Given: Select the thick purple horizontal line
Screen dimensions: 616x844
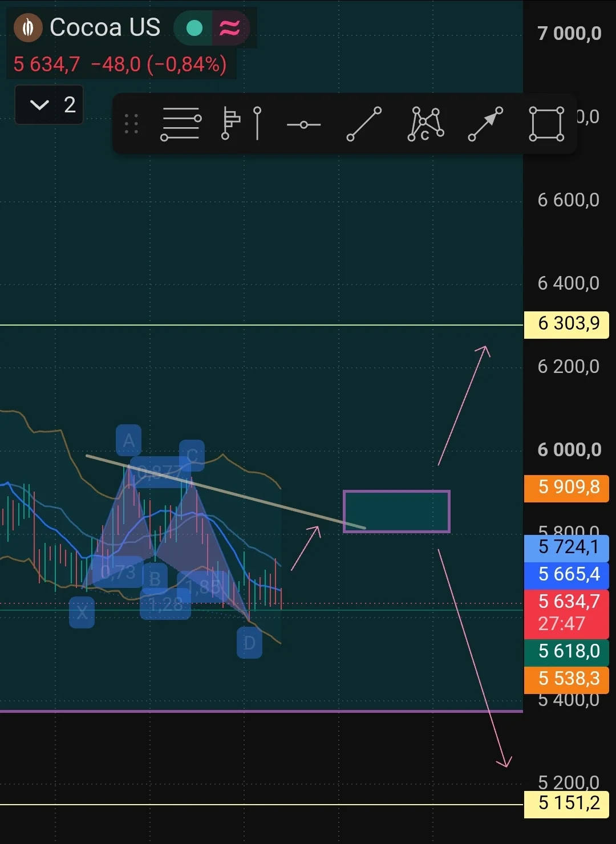Looking at the screenshot, I should [x=261, y=711].
